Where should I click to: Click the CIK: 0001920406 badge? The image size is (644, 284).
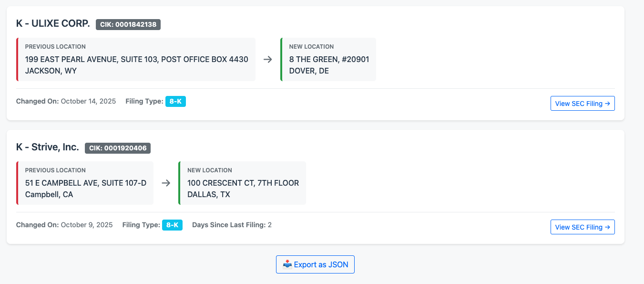tap(118, 148)
